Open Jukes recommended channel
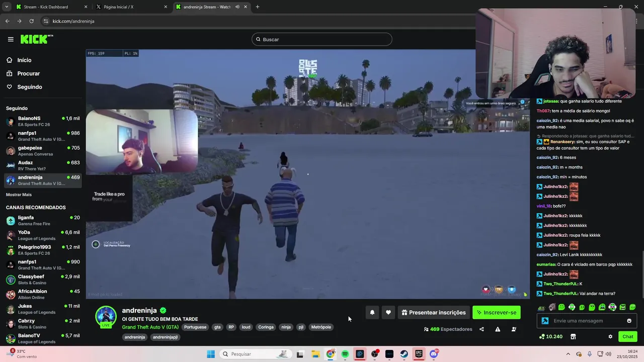644x362 pixels. (43, 309)
